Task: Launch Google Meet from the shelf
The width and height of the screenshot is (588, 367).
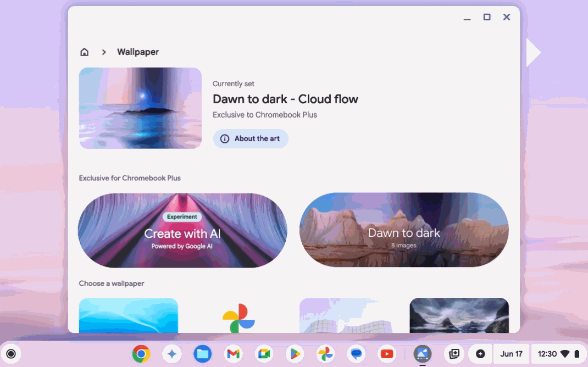Action: click(264, 354)
